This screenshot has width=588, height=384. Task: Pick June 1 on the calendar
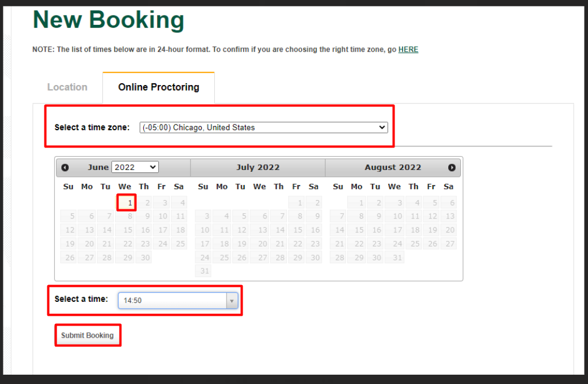(x=126, y=202)
